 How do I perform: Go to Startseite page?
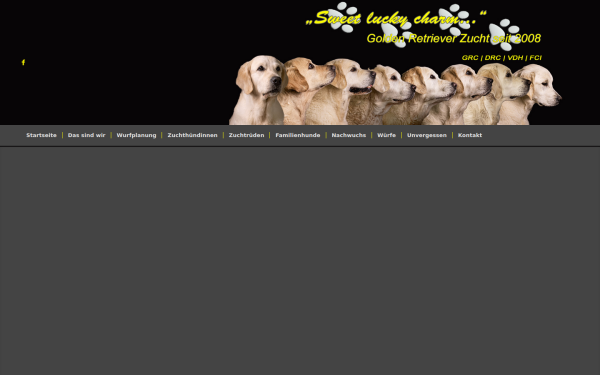click(x=41, y=135)
